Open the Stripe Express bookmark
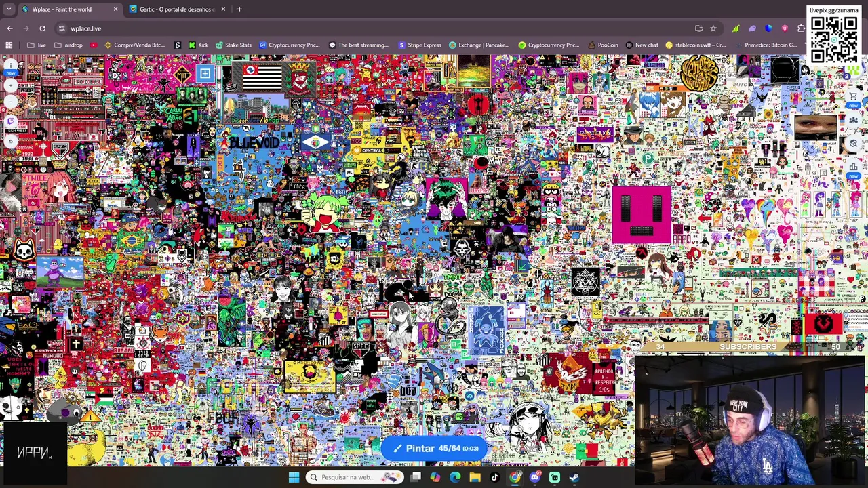The height and width of the screenshot is (488, 868). (x=420, y=45)
